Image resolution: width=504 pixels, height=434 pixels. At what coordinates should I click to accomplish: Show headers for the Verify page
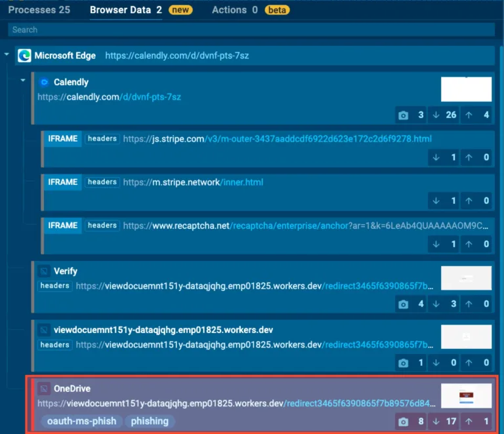54,286
